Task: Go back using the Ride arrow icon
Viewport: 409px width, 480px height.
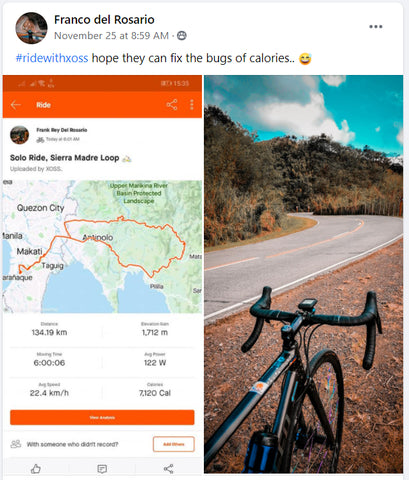Action: [x=15, y=105]
